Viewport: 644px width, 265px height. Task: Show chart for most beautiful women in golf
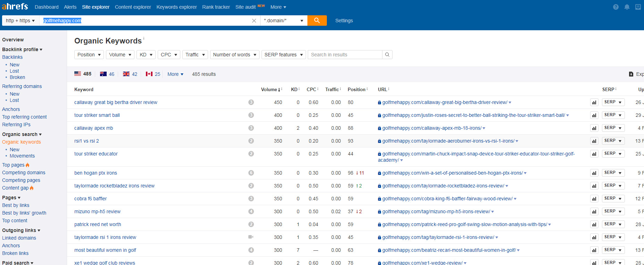tap(594, 250)
